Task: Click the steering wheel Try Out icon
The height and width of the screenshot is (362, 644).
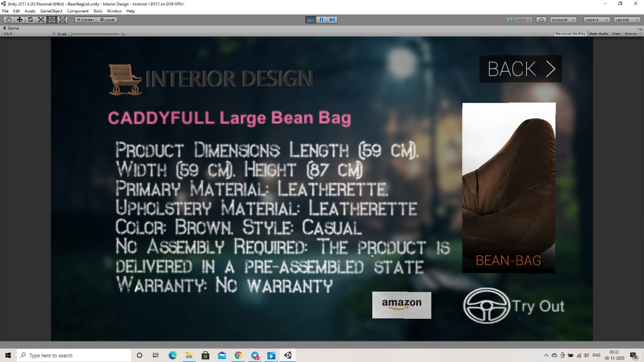Action: pyautogui.click(x=487, y=305)
